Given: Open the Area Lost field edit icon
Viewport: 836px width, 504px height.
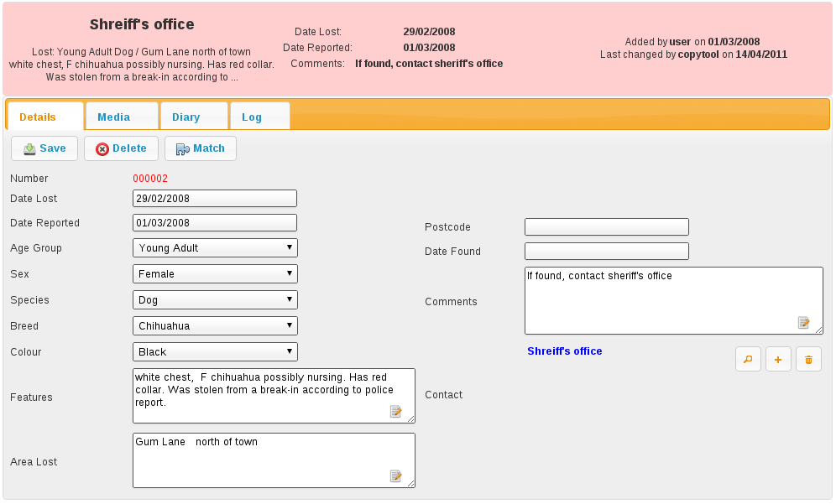Looking at the screenshot, I should click(396, 475).
